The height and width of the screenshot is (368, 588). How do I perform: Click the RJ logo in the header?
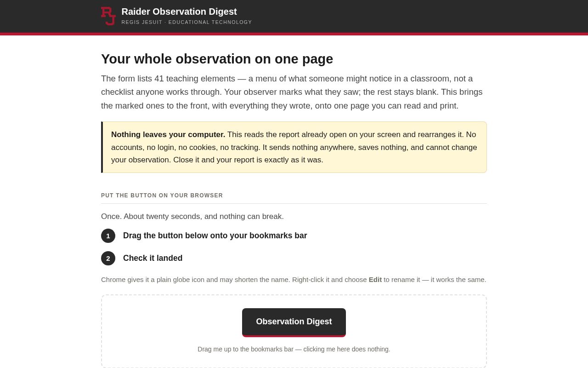click(108, 16)
